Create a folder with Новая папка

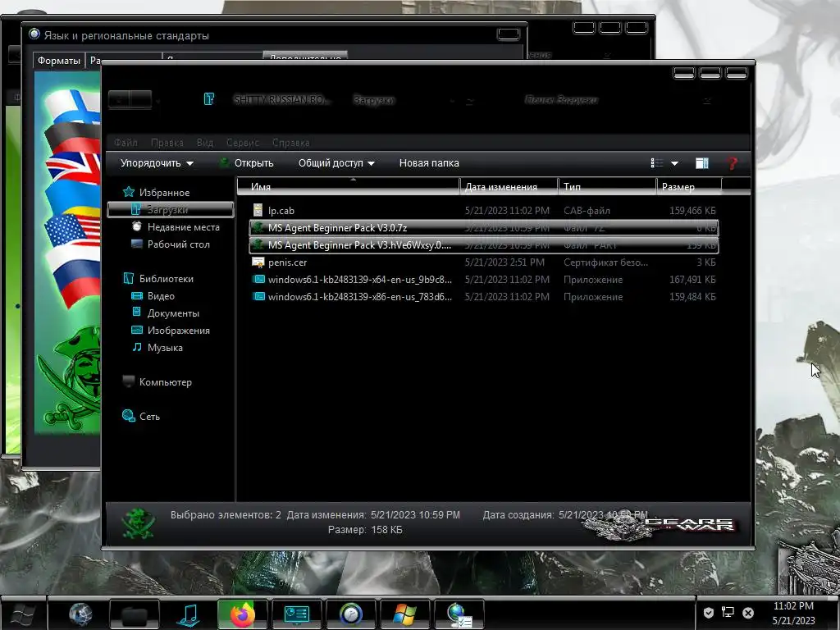tap(429, 163)
